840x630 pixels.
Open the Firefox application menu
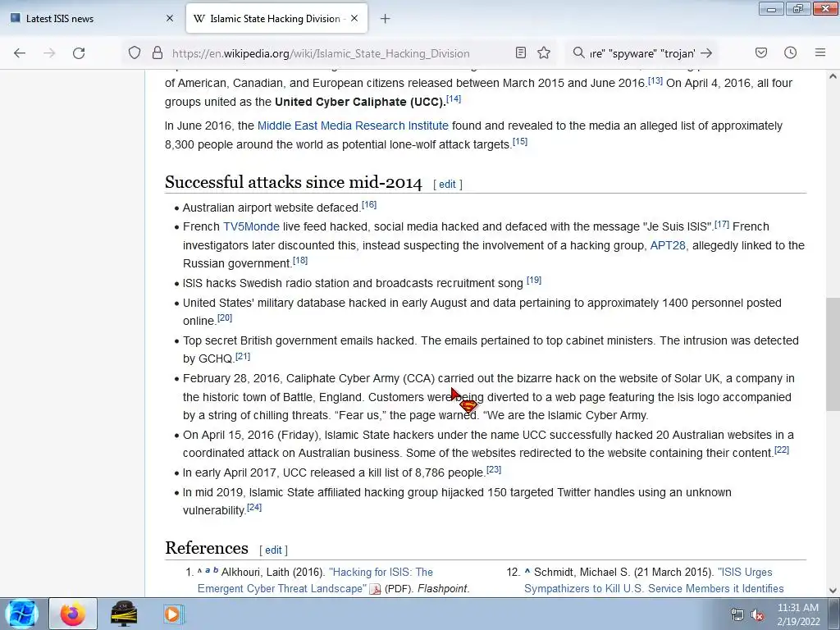[820, 52]
